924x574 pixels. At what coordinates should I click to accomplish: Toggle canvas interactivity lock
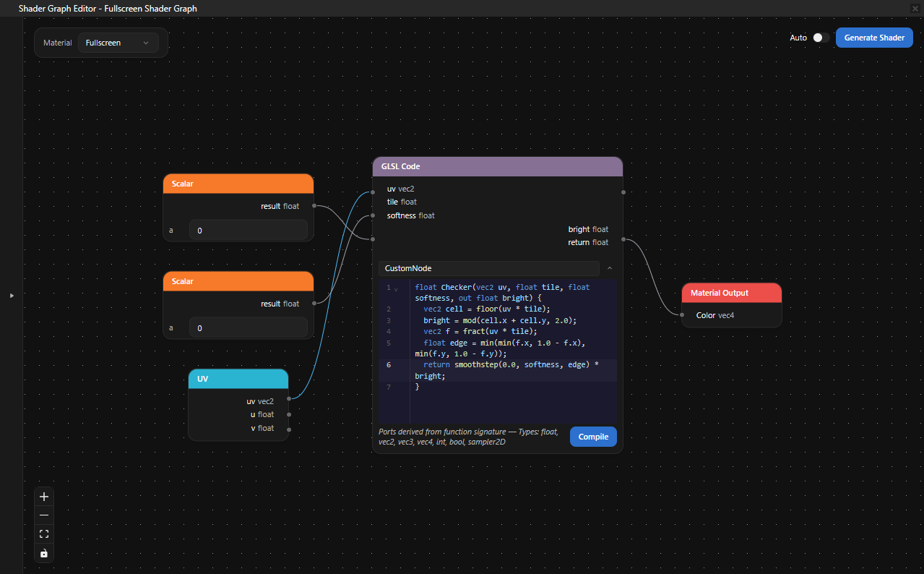[44, 553]
